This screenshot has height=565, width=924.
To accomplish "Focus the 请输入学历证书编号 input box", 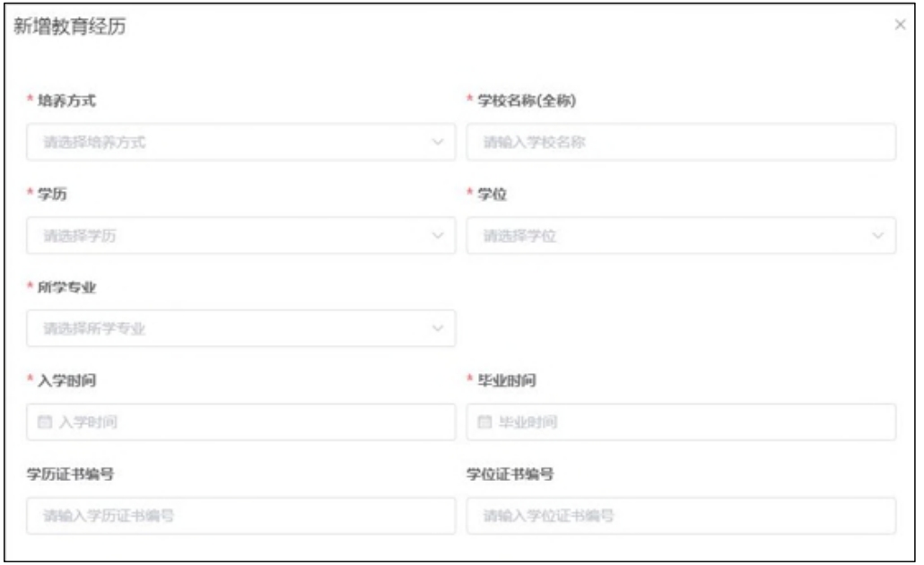I will point(240,516).
